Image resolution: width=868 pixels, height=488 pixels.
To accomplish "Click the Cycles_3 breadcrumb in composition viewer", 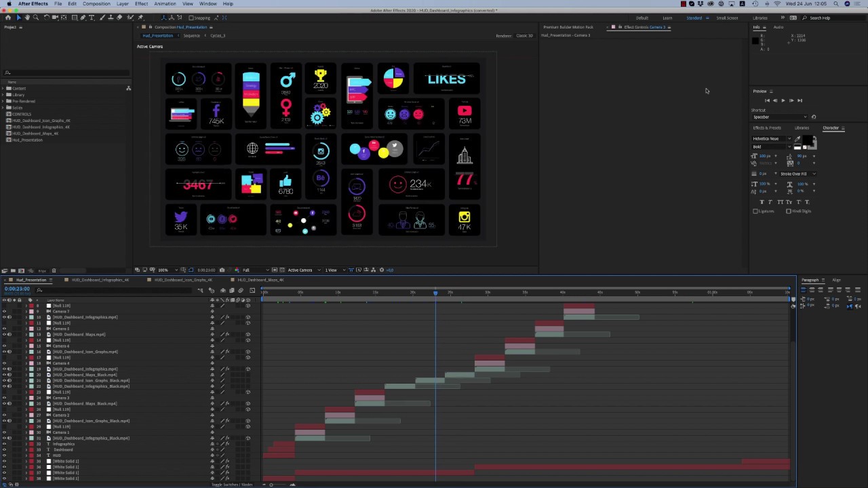I will coord(217,35).
